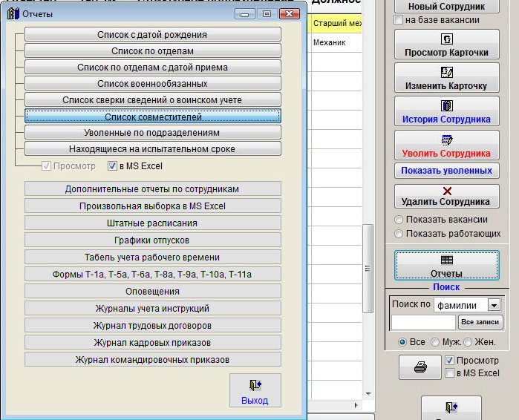The image size is (519, 420).
Task: Close the Отчеты window
Action: pos(290,14)
